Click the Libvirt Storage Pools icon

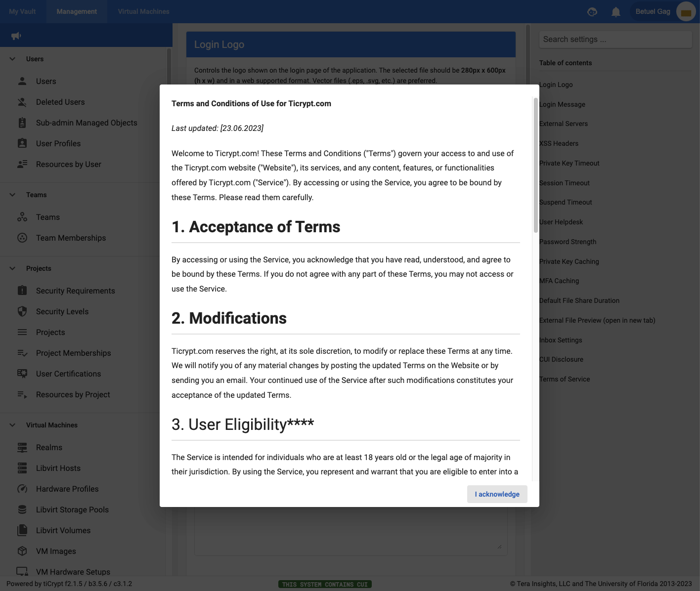(x=22, y=510)
